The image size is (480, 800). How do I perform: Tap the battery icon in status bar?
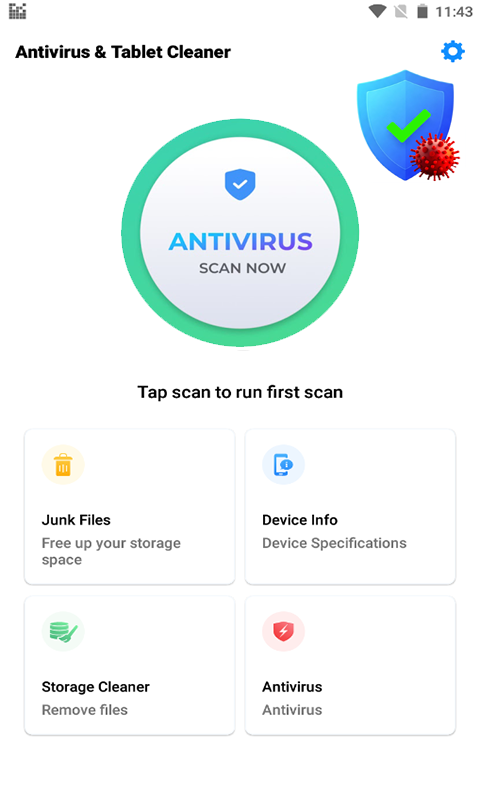422,11
